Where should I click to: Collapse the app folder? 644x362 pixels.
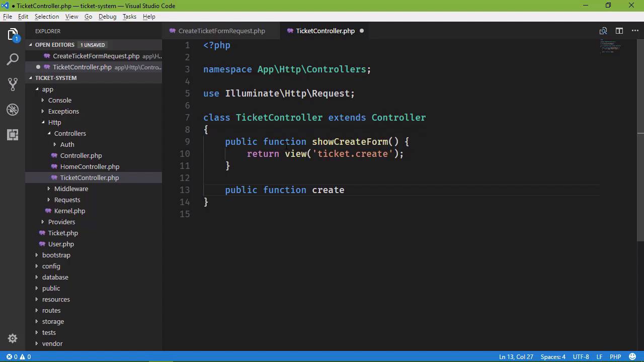point(37,89)
